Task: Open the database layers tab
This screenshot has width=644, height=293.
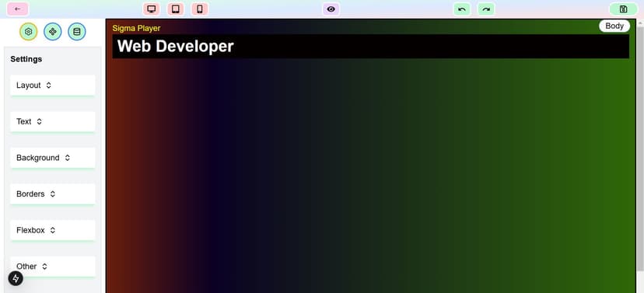Action: [x=77, y=32]
